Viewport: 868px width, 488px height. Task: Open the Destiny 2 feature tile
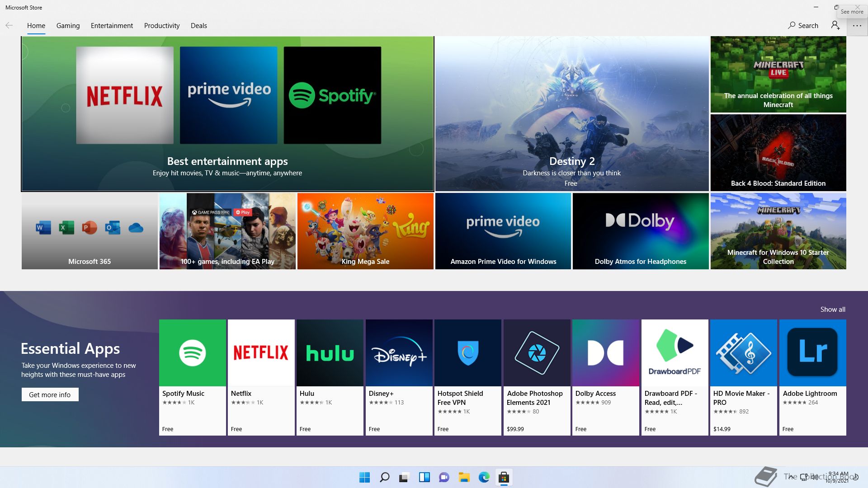pos(572,114)
